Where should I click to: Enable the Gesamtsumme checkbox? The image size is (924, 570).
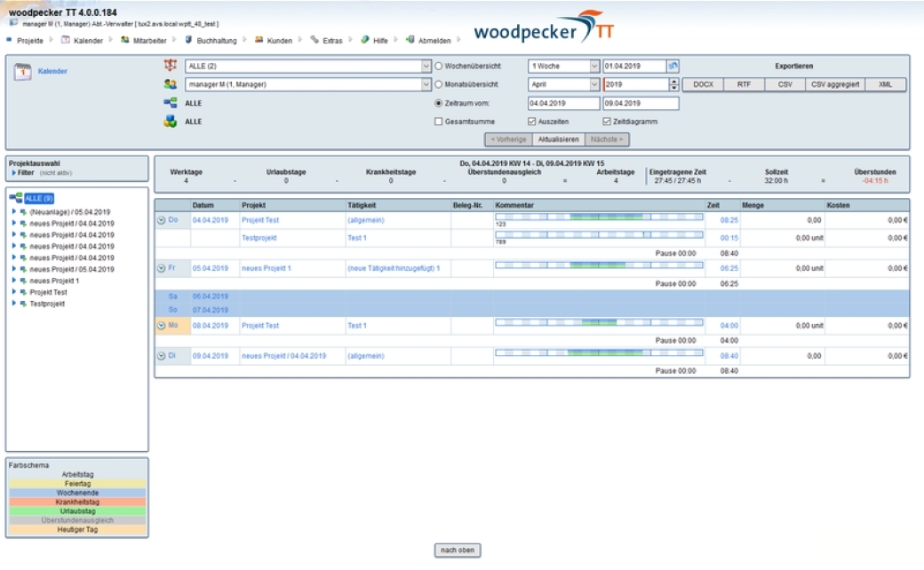(x=438, y=122)
